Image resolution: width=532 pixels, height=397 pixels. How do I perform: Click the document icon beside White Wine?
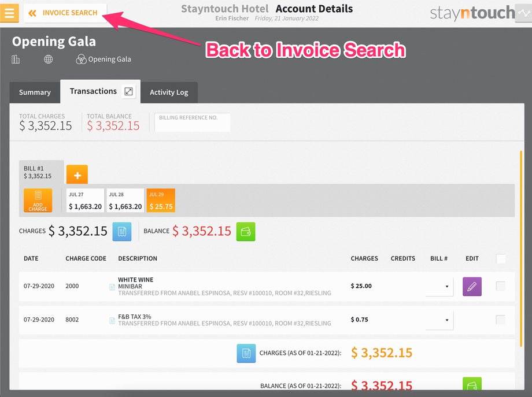coord(112,288)
